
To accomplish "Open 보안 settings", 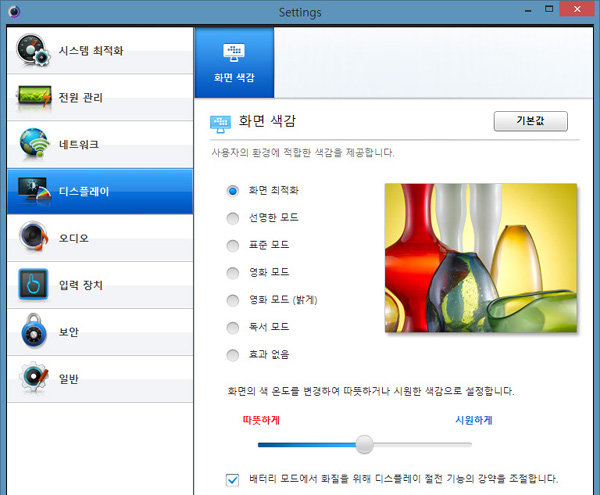I will (x=100, y=332).
